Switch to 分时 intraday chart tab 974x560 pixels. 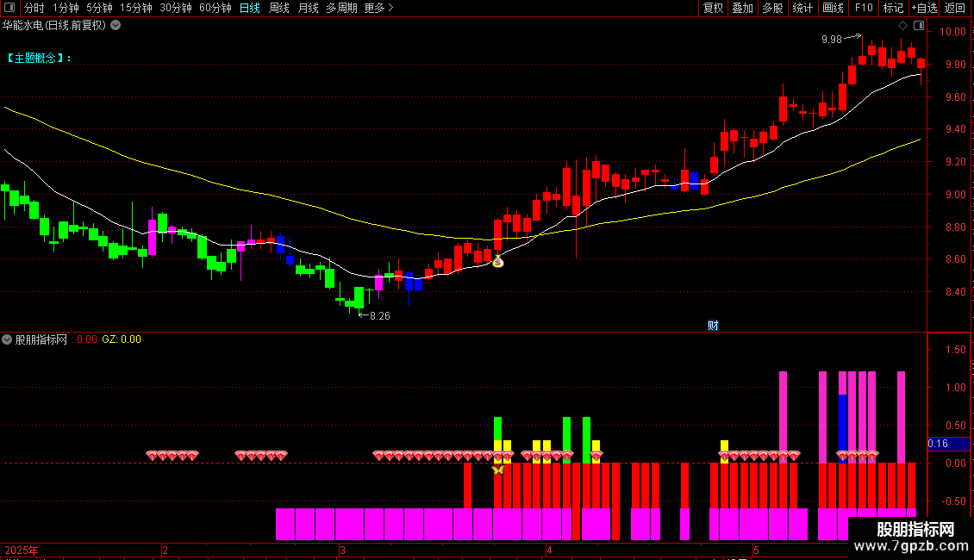coord(34,8)
